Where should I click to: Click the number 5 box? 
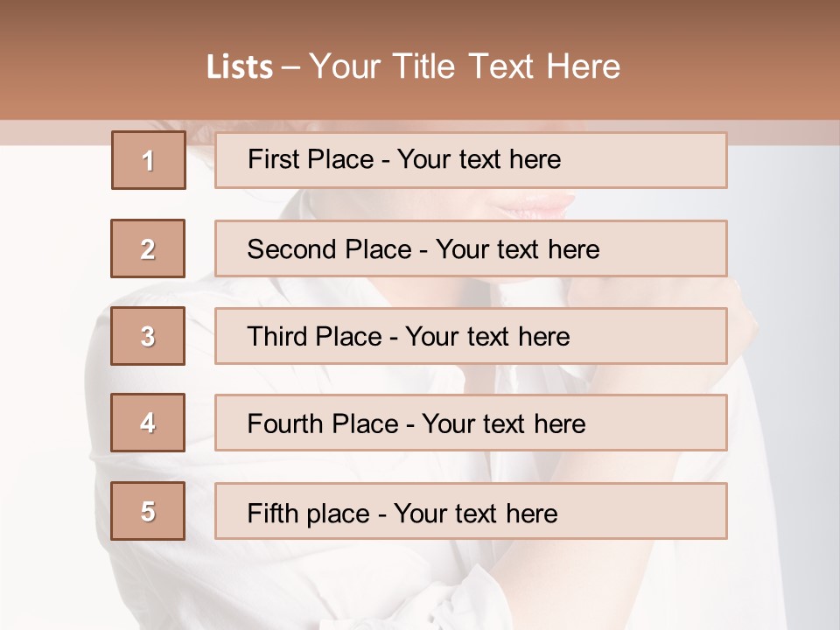(x=148, y=511)
